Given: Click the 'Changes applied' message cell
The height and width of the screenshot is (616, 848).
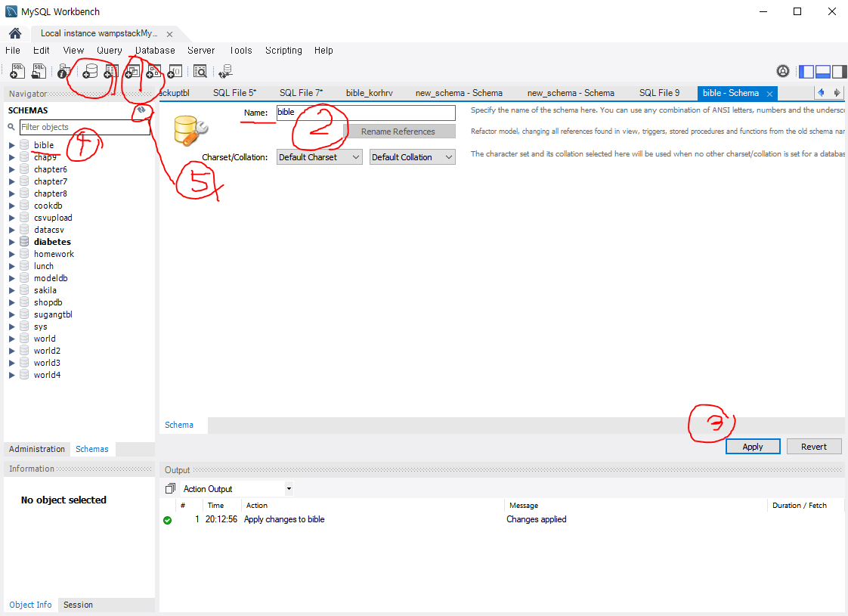Looking at the screenshot, I should click(x=537, y=519).
